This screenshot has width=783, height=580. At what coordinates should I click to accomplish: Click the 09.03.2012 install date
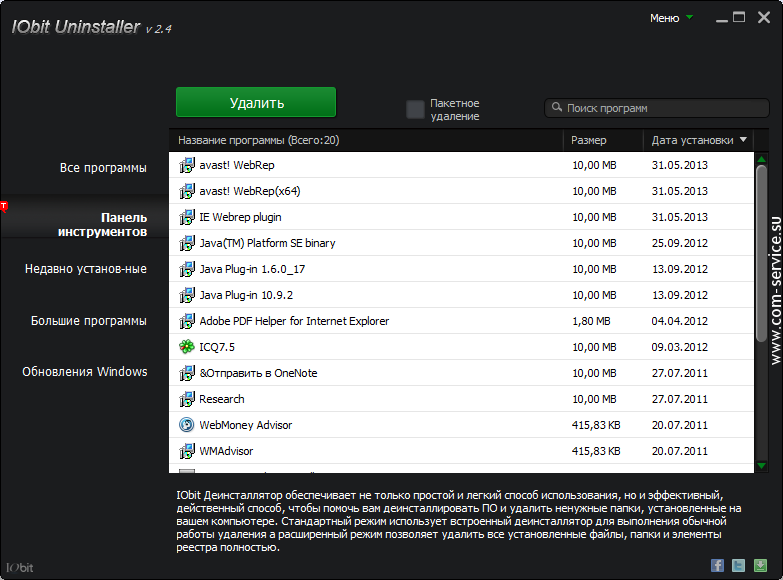[680, 347]
